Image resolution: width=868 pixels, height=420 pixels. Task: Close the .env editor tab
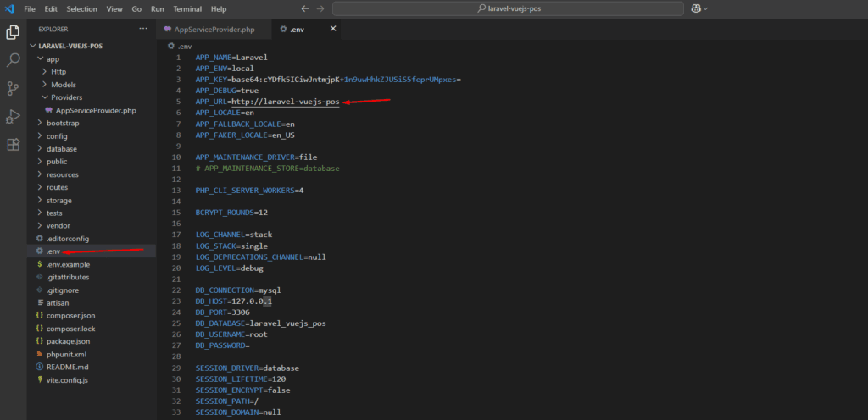(332, 29)
